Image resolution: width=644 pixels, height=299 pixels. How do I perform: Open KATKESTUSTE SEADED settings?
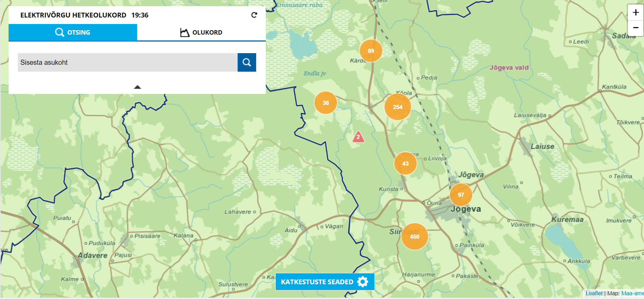pos(317,282)
